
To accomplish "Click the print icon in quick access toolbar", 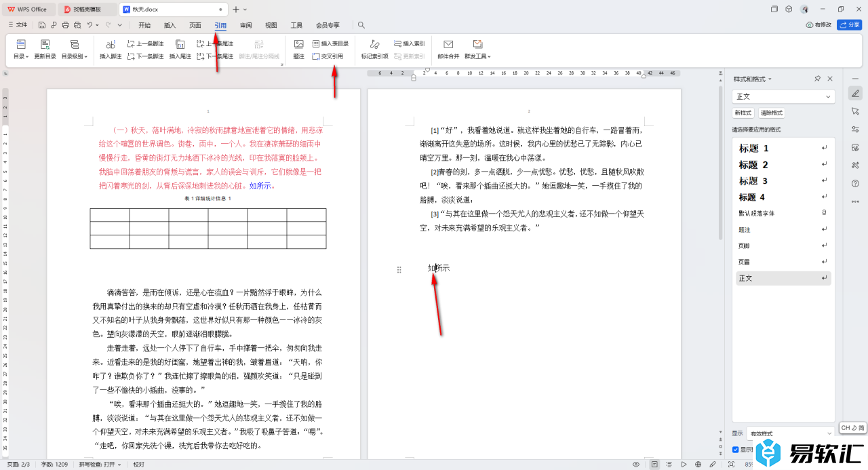I will coord(66,25).
